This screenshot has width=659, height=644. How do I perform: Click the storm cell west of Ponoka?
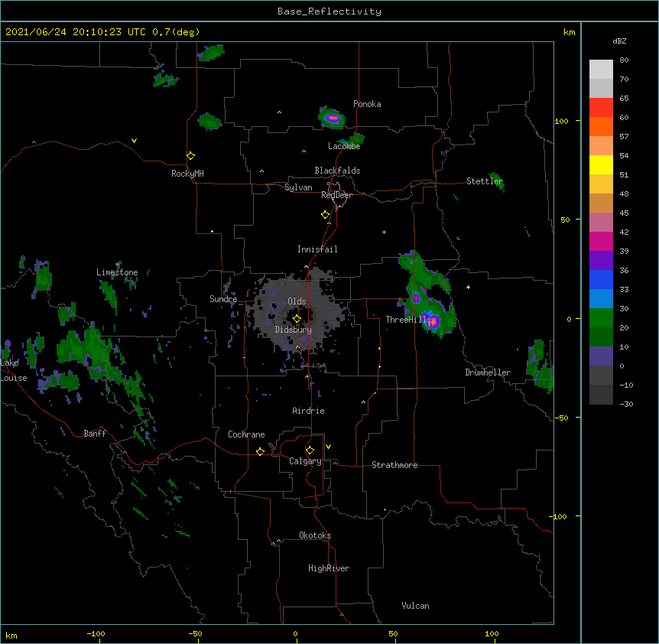[333, 118]
